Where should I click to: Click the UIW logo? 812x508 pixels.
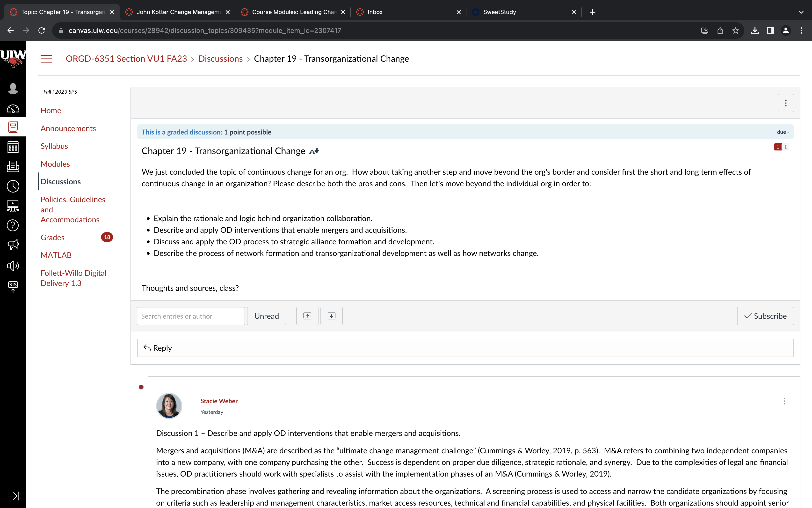13,59
